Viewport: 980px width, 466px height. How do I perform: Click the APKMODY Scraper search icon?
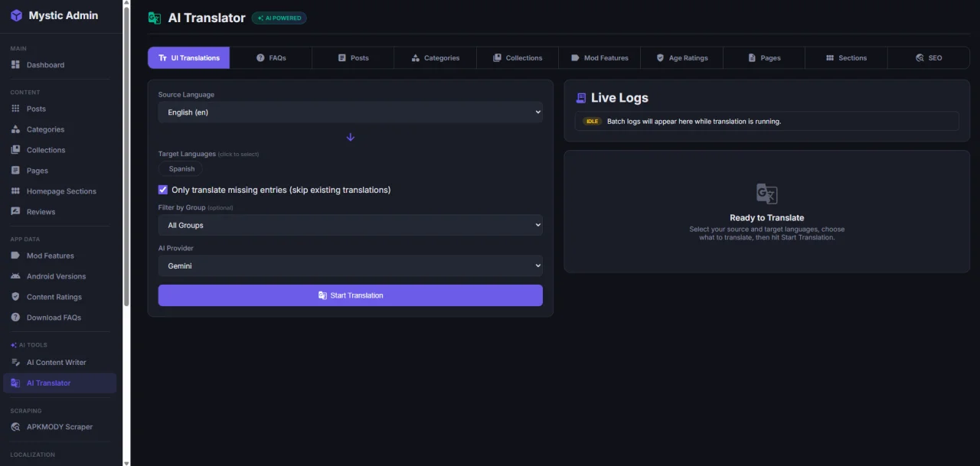(15, 427)
